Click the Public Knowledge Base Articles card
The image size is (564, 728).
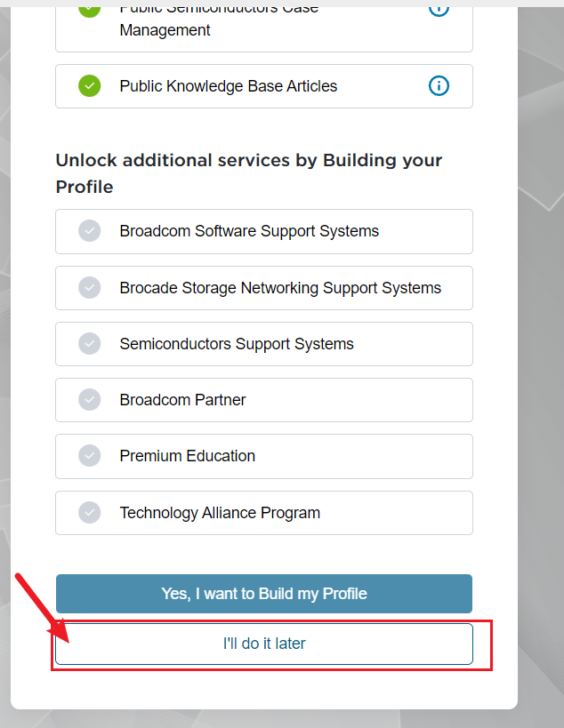263,85
